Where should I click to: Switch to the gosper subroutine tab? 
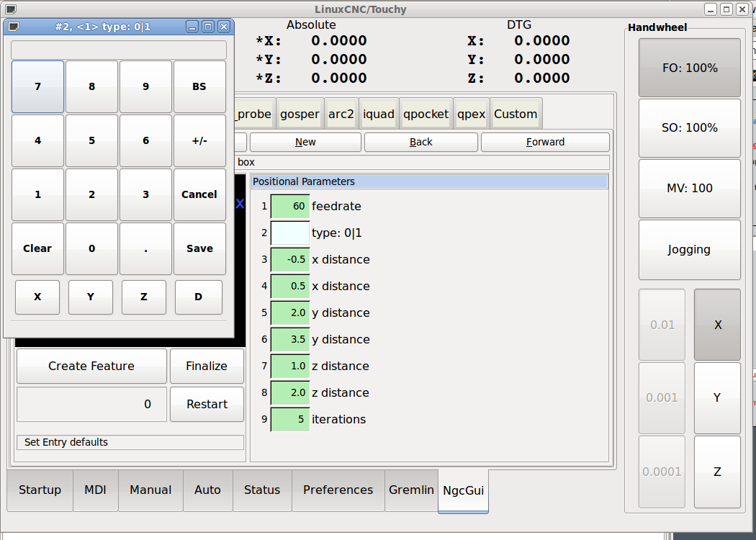pos(300,114)
